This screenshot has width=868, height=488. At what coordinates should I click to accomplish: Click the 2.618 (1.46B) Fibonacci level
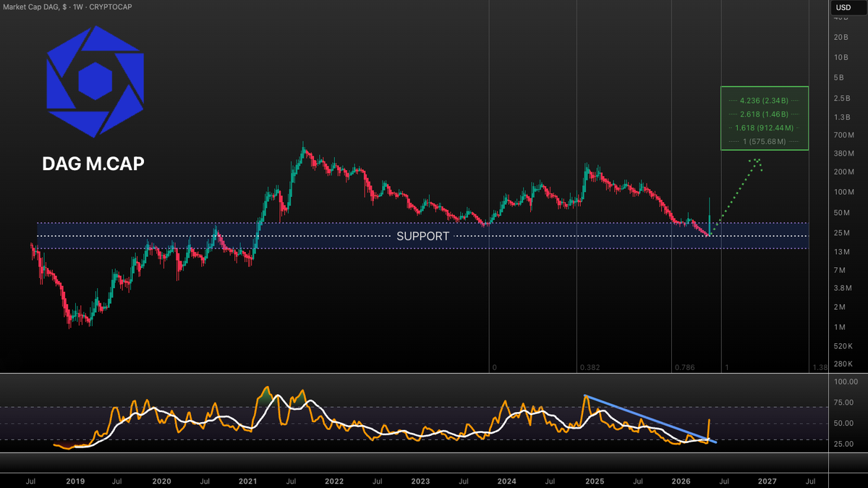click(765, 114)
